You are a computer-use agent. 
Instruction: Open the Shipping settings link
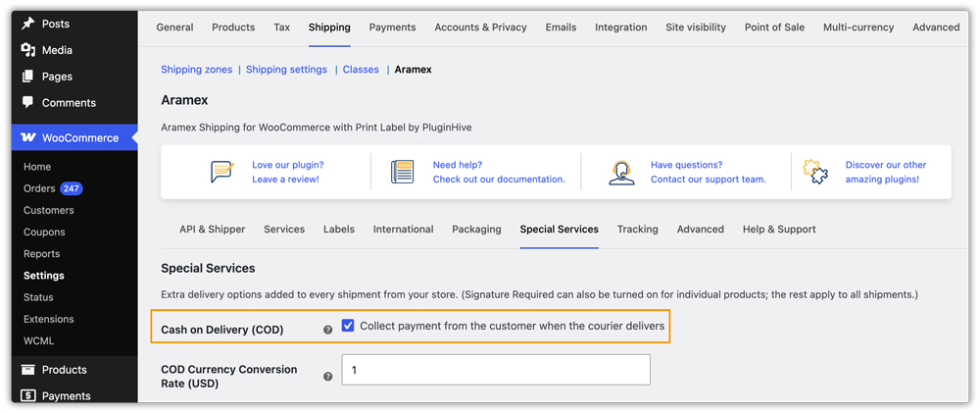pos(286,70)
